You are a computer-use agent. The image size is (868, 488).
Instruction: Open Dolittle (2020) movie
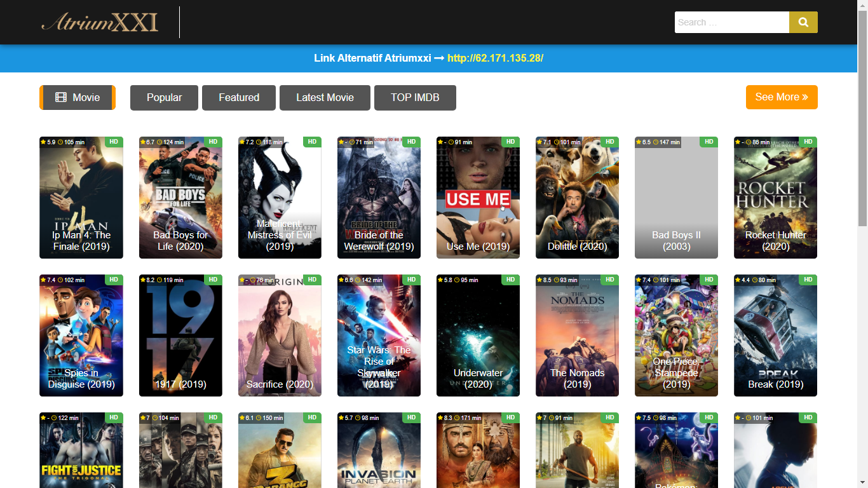pos(577,198)
